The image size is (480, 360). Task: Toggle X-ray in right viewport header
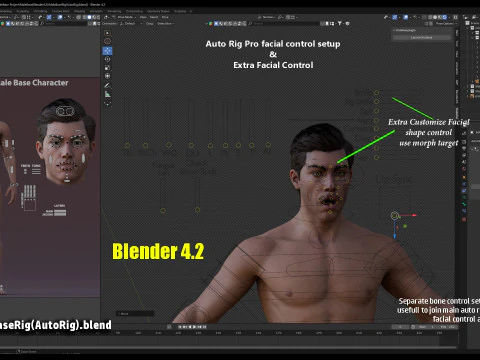[424, 17]
